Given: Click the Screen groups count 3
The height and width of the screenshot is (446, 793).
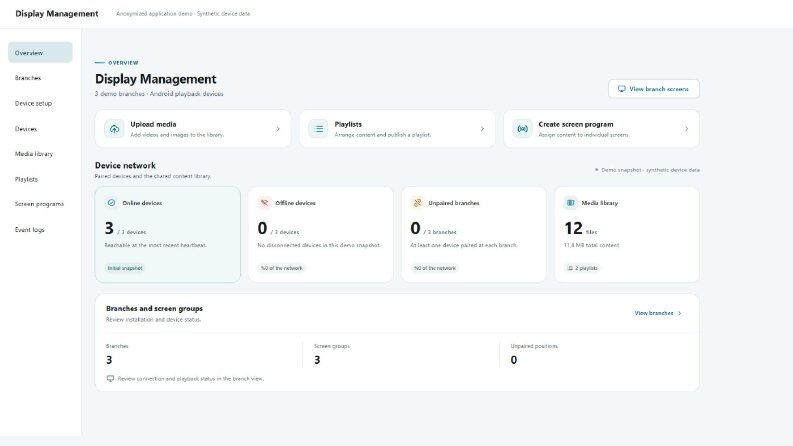Looking at the screenshot, I should [317, 360].
